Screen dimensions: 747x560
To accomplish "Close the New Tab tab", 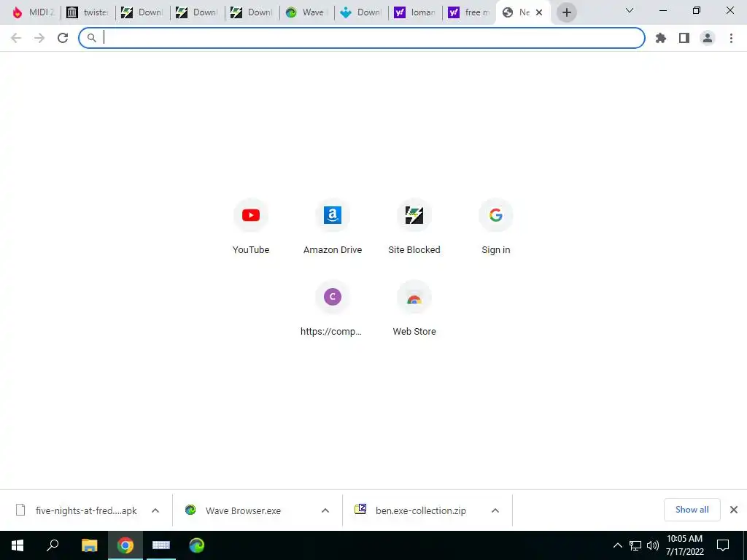I will [x=539, y=12].
